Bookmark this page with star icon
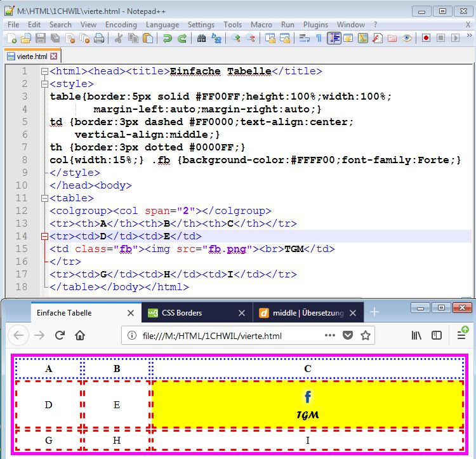 (x=366, y=335)
